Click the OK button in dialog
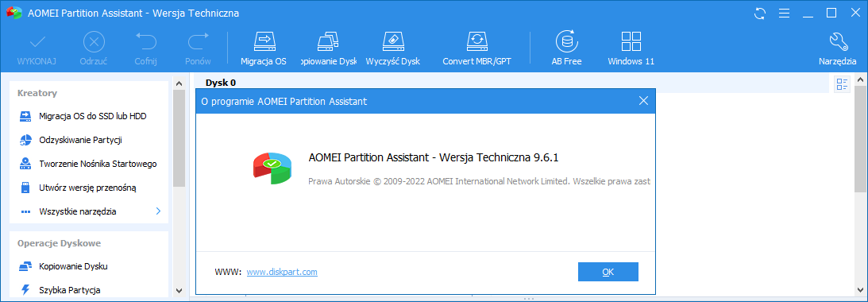 click(x=608, y=272)
